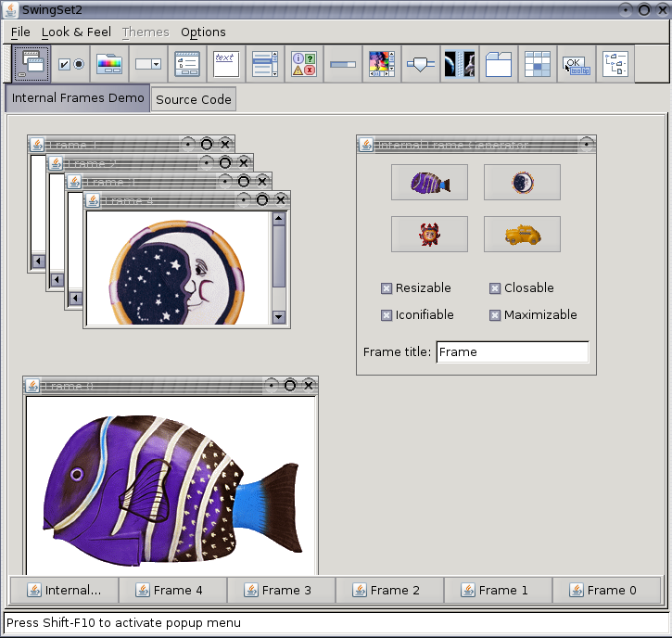Switch to the Source Code tab
The height and width of the screenshot is (638, 672).
tap(193, 99)
